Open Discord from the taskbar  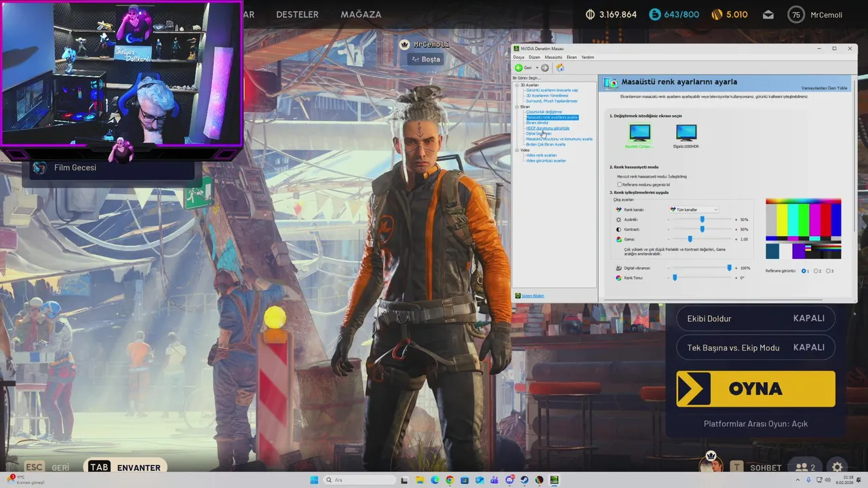pyautogui.click(x=510, y=480)
